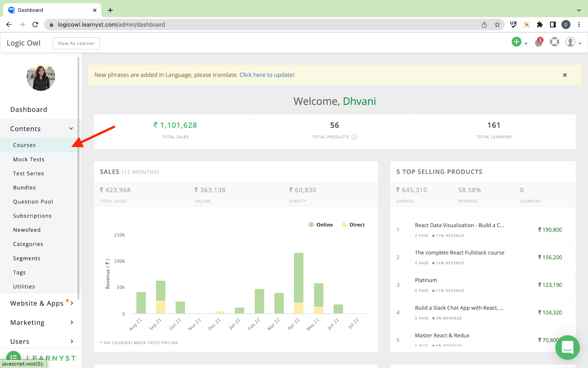Click the Logic Owl site title
The image size is (588, 368).
[x=24, y=43]
